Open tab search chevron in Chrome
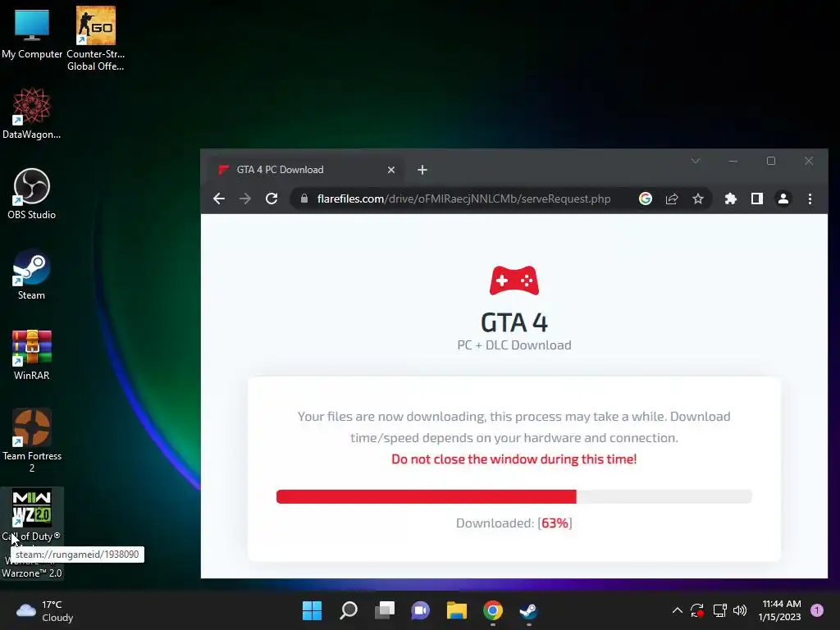 coord(696,161)
